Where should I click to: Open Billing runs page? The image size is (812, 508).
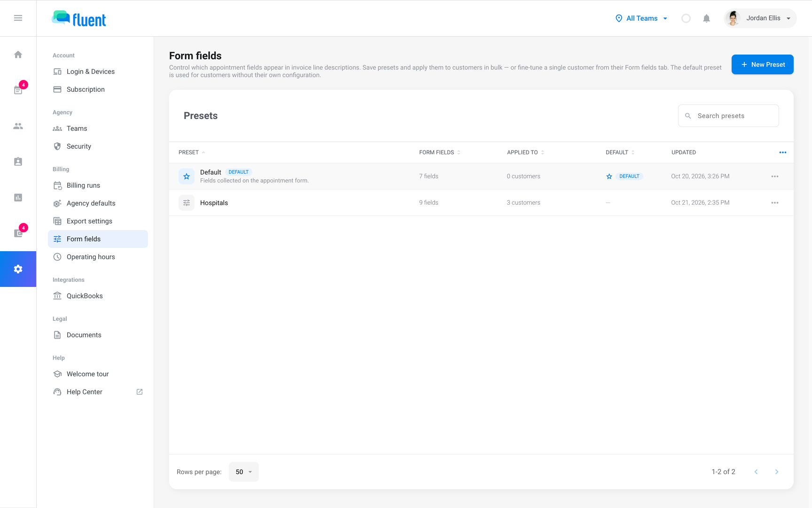[x=98, y=185]
